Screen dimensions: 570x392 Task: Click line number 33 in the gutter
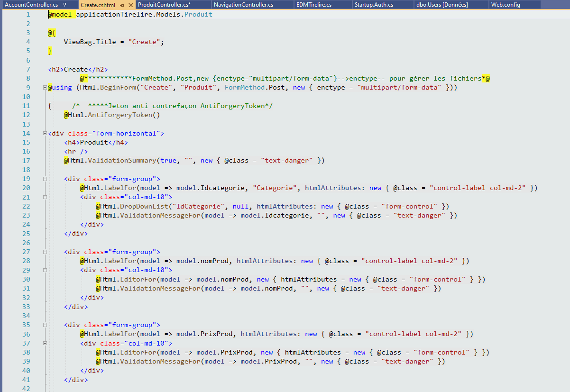(x=26, y=307)
